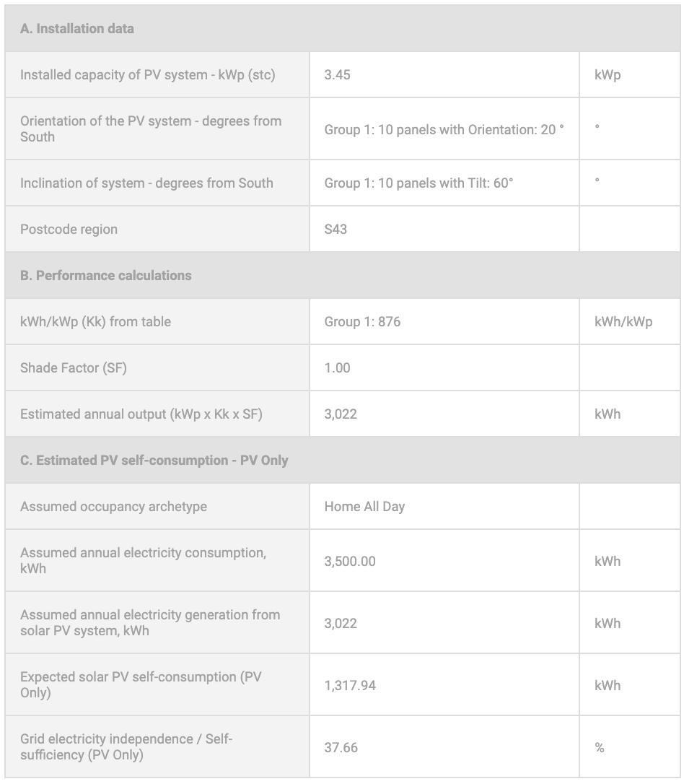Click the Group 1 orientation 20° cell
The width and height of the screenshot is (684, 784).
(444, 130)
